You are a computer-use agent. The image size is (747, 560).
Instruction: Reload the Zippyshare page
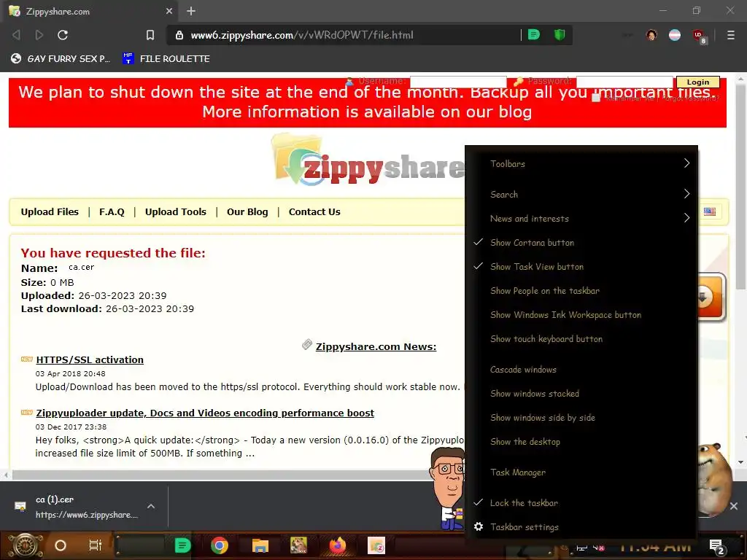coord(63,35)
